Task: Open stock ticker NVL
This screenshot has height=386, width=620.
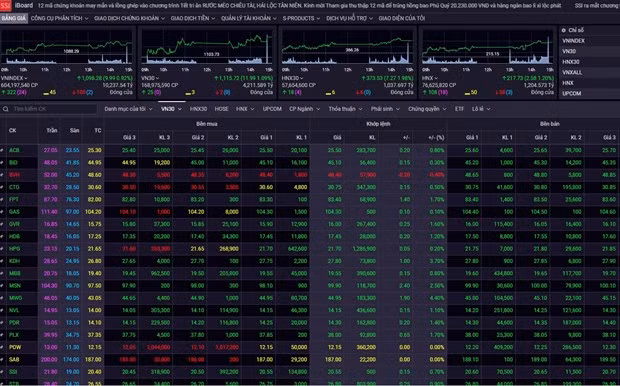Action: point(14,310)
